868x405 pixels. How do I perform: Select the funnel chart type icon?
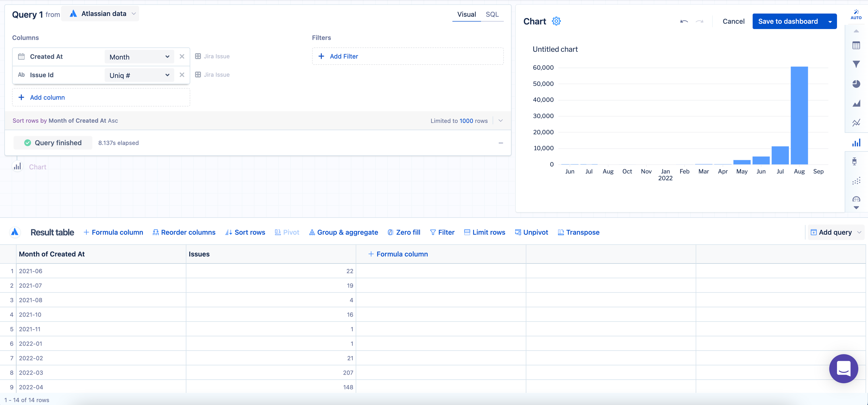pyautogui.click(x=856, y=64)
